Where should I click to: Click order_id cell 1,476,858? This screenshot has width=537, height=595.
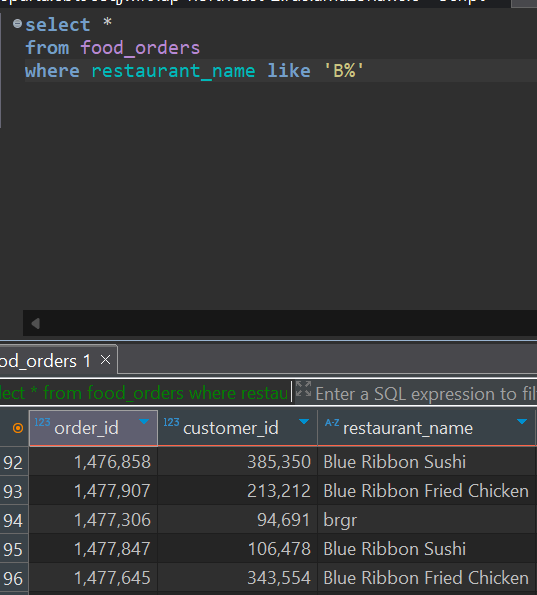coord(93,462)
